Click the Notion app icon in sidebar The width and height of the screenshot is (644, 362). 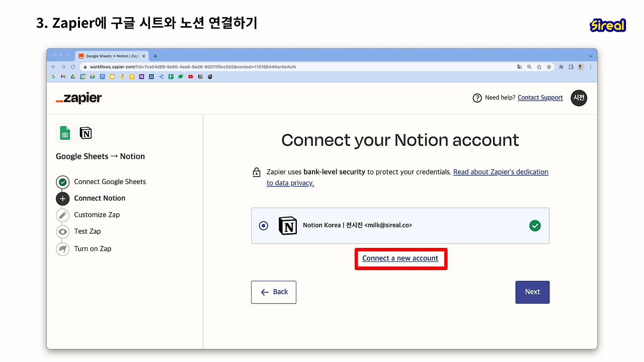pos(86,133)
